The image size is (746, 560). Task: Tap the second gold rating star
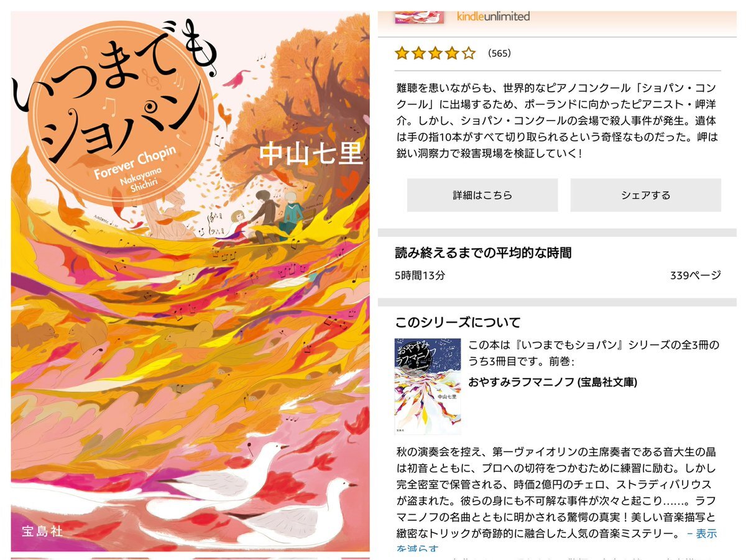418,53
